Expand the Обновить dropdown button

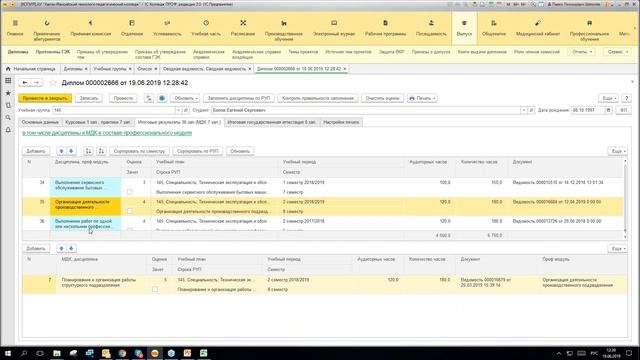pyautogui.click(x=185, y=98)
